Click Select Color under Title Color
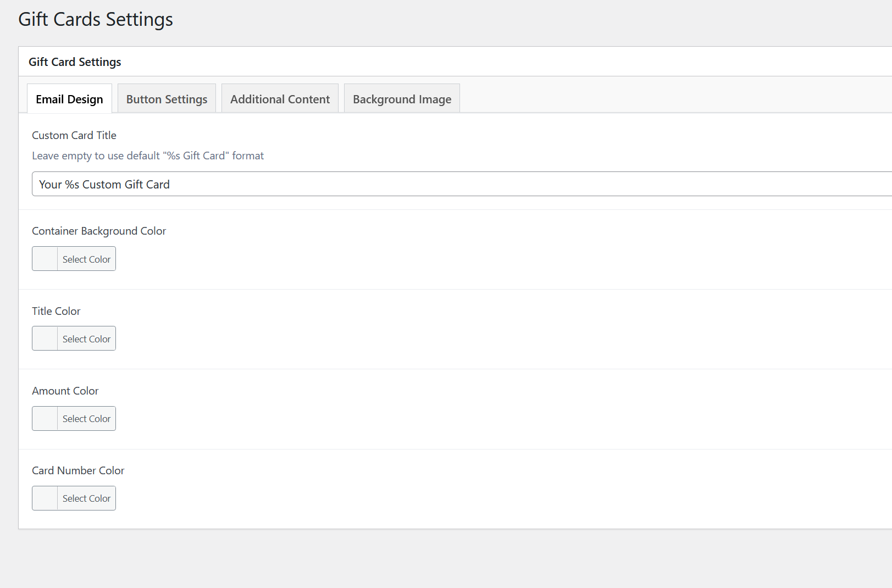892x588 pixels. [x=86, y=338]
